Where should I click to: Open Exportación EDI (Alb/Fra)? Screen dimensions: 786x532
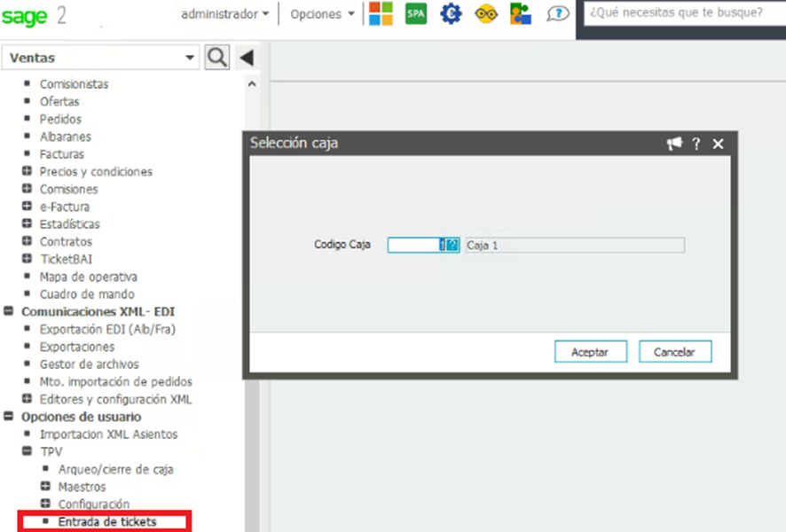click(107, 329)
